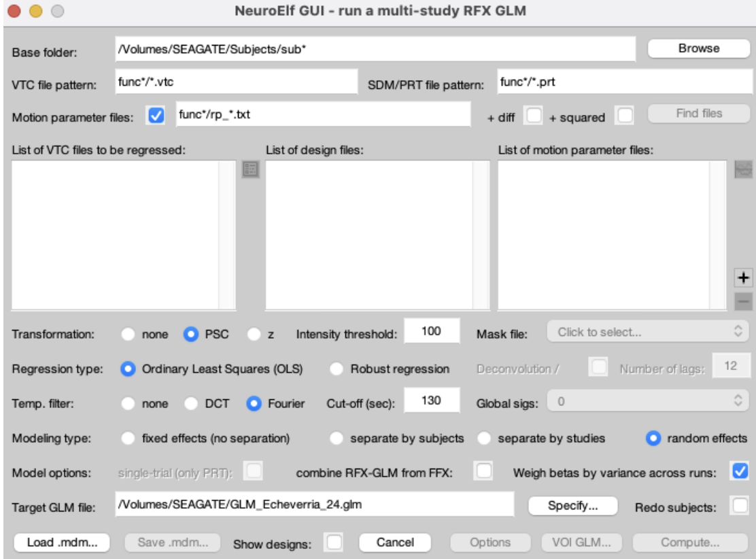Toggle single-trial (only PRT) checkbox
Viewport: 756px width, 559px height.
coord(253,471)
